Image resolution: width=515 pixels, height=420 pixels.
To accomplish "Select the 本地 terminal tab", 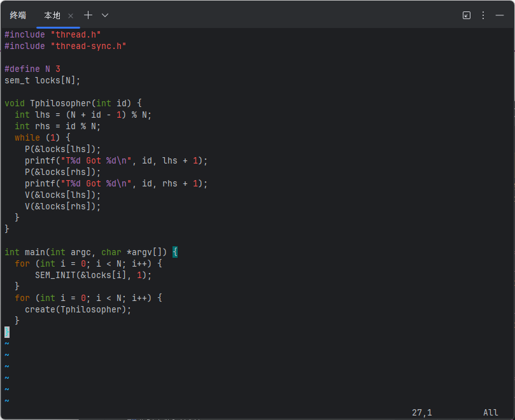I will [x=52, y=15].
